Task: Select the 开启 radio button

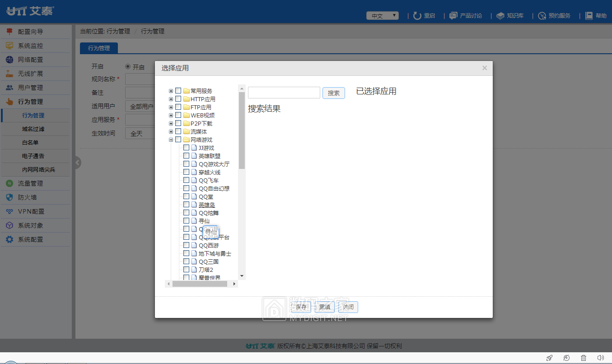Action: click(x=128, y=67)
